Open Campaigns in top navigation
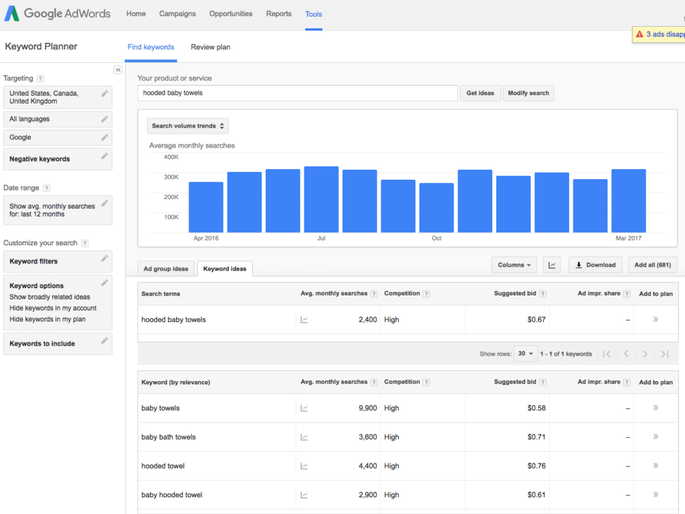Image resolution: width=685 pixels, height=514 pixels. [x=177, y=14]
